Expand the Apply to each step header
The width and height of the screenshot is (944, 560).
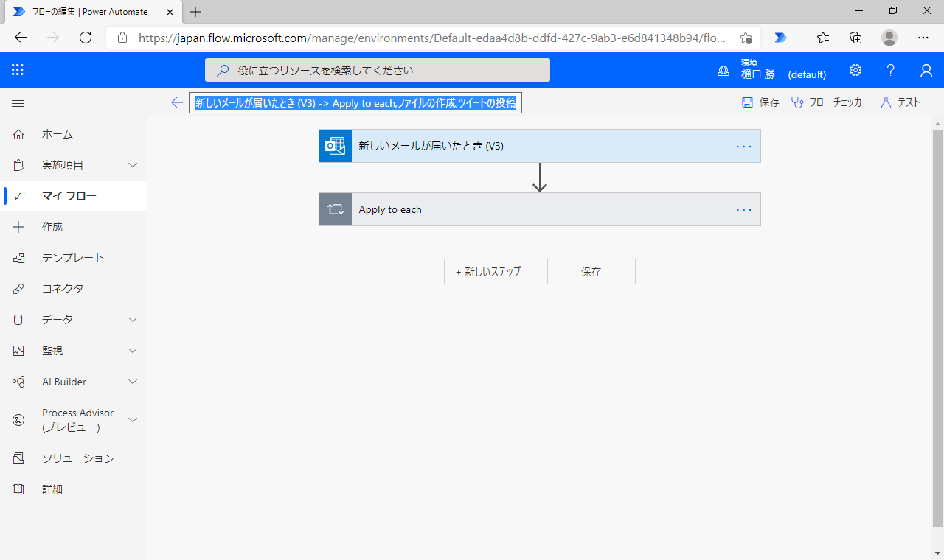pyautogui.click(x=540, y=209)
